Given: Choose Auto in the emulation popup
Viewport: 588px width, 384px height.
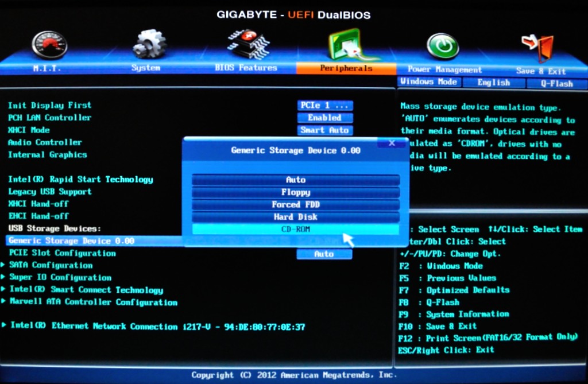Looking at the screenshot, I should click(296, 180).
